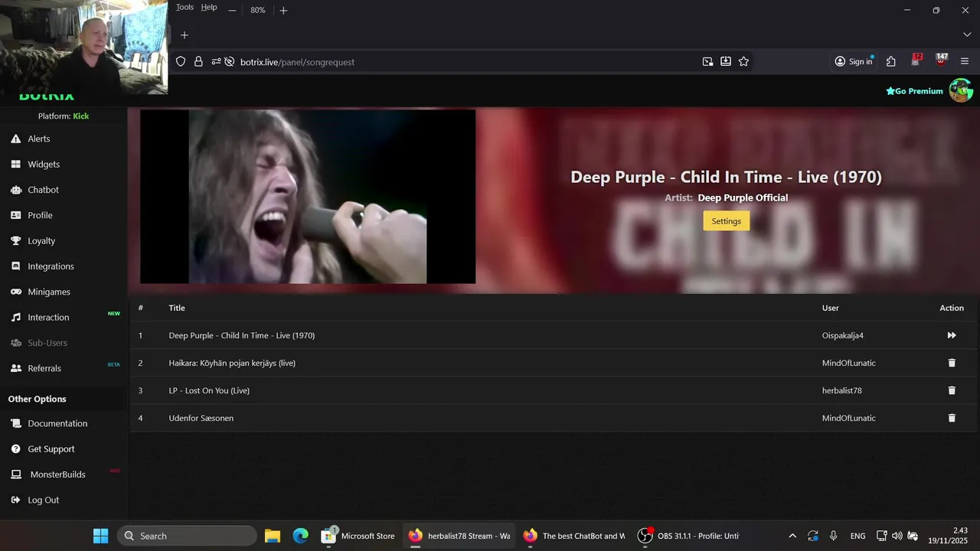The width and height of the screenshot is (980, 551).
Task: Select the Udenfor Sæsonen title
Action: [201, 418]
